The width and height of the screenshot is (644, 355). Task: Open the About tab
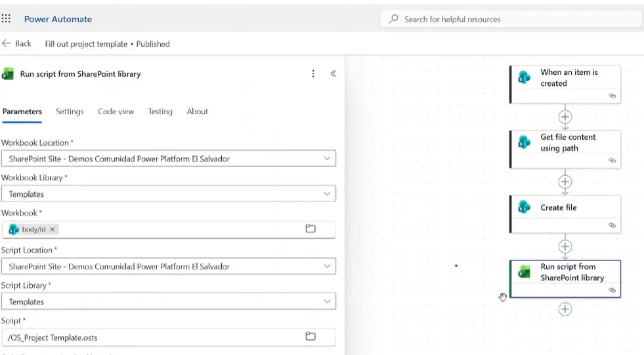tap(197, 112)
